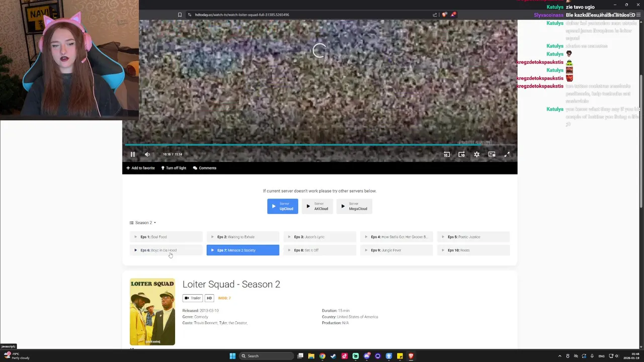The width and height of the screenshot is (644, 362).
Task: Show hidden system tray icons
Action: [x=560, y=356]
